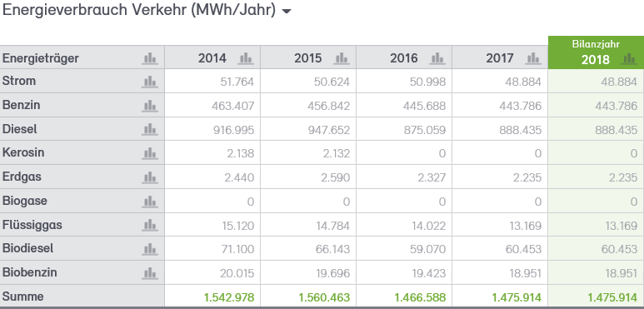The image size is (644, 309).
Task: Click the Diesel row label
Action: pyautogui.click(x=20, y=129)
